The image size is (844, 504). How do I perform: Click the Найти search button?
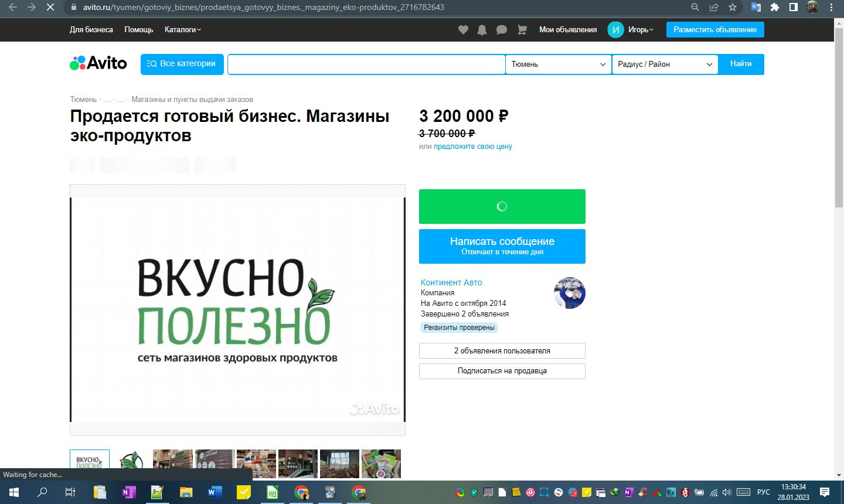[x=741, y=64]
